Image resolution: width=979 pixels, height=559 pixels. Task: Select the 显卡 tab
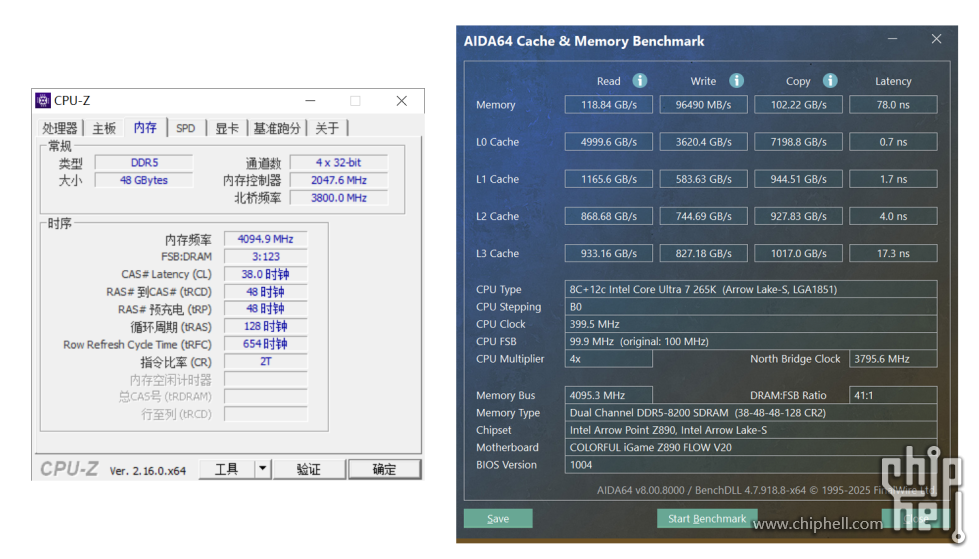click(x=227, y=128)
